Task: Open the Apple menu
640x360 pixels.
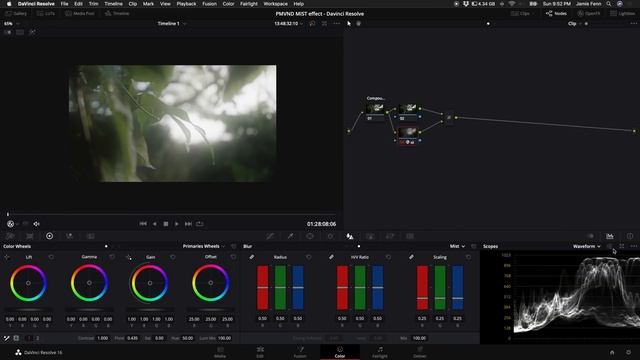Action: coord(9,4)
